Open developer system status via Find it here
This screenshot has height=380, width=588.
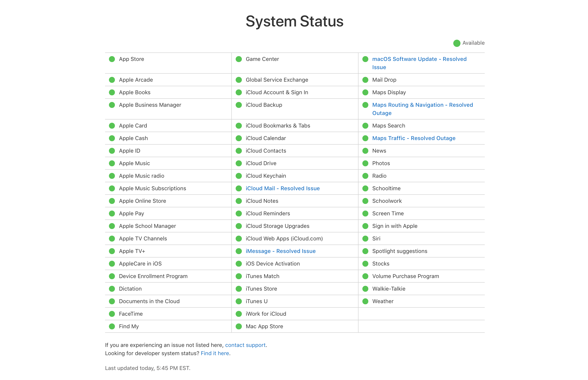pos(215,353)
